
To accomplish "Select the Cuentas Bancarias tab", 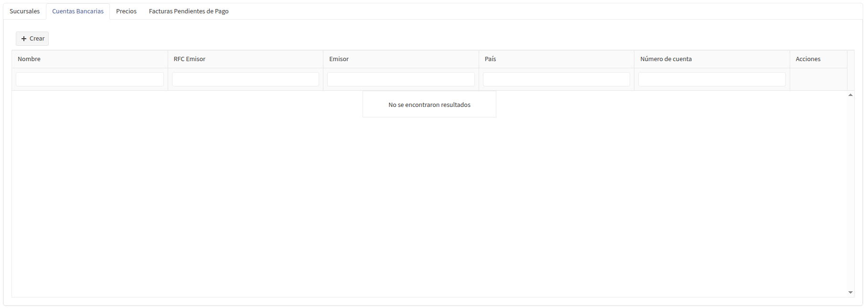I will pos(78,11).
